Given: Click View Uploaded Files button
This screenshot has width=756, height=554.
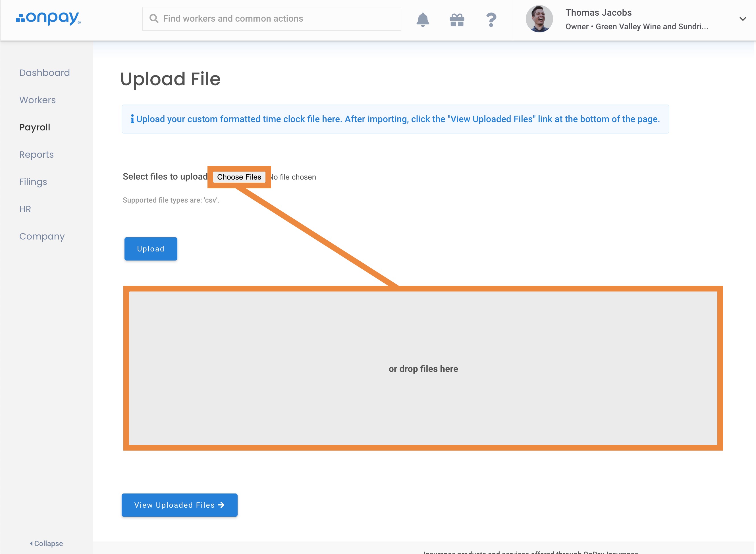Looking at the screenshot, I should (x=179, y=505).
